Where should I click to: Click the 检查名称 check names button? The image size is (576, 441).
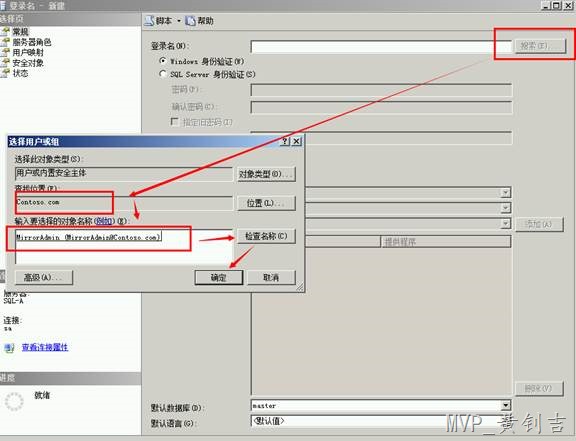pyautogui.click(x=266, y=236)
